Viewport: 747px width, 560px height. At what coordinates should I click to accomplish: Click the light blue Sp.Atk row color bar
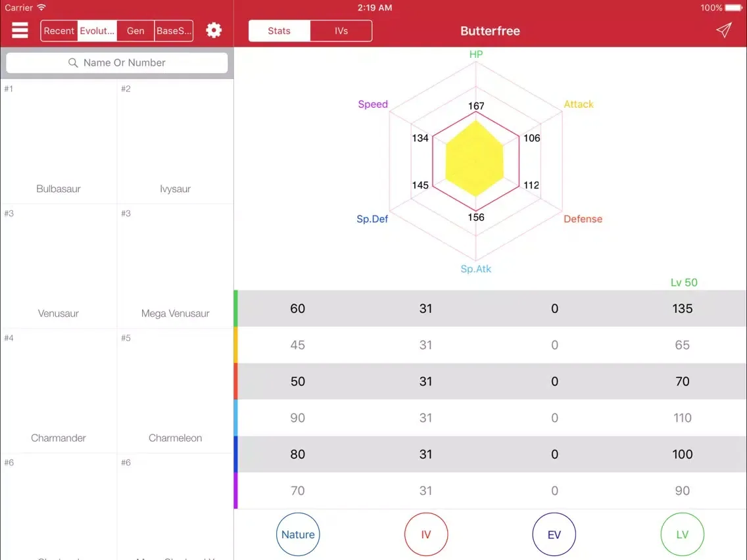[236, 417]
